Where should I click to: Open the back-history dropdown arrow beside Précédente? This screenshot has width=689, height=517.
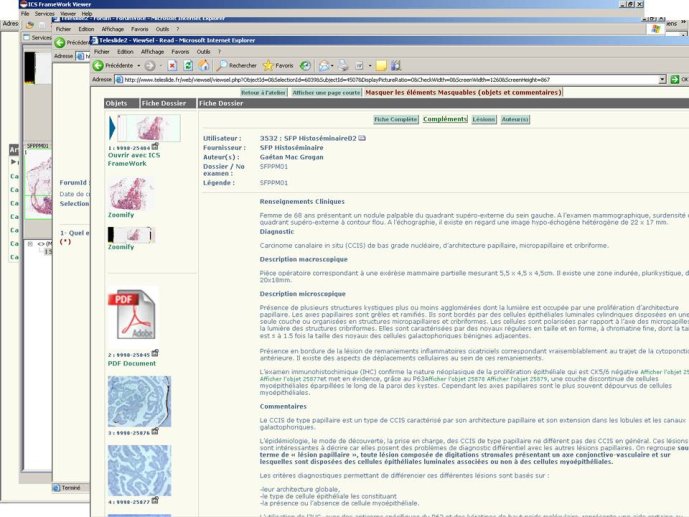tap(138, 66)
